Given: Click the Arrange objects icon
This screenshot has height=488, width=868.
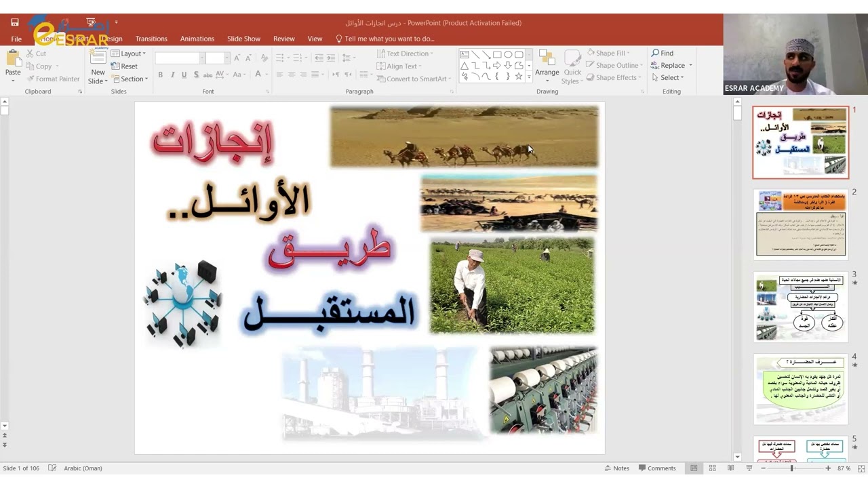Looking at the screenshot, I should click(547, 58).
